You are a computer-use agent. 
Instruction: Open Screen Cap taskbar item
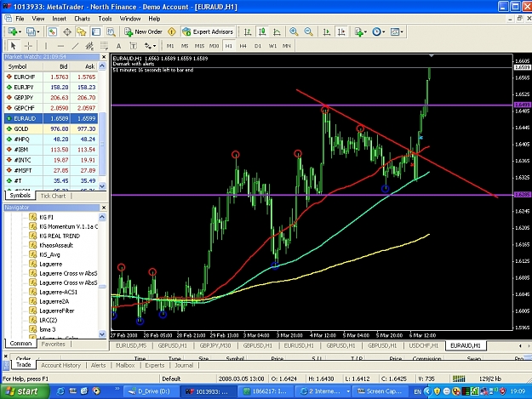[380, 391]
